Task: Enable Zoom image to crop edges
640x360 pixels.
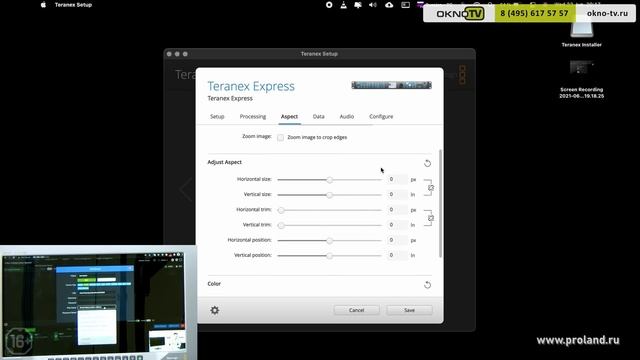Action: 280,138
